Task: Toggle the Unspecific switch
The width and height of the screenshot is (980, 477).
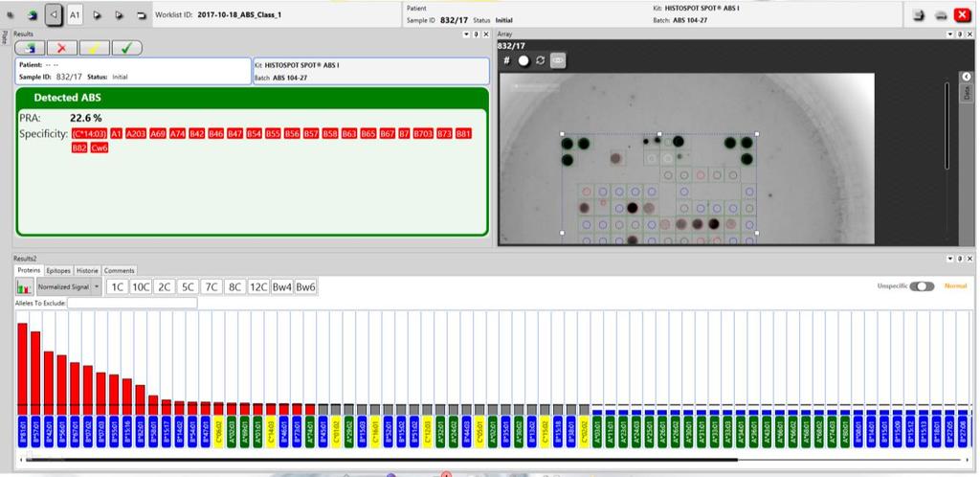Action: [x=922, y=286]
